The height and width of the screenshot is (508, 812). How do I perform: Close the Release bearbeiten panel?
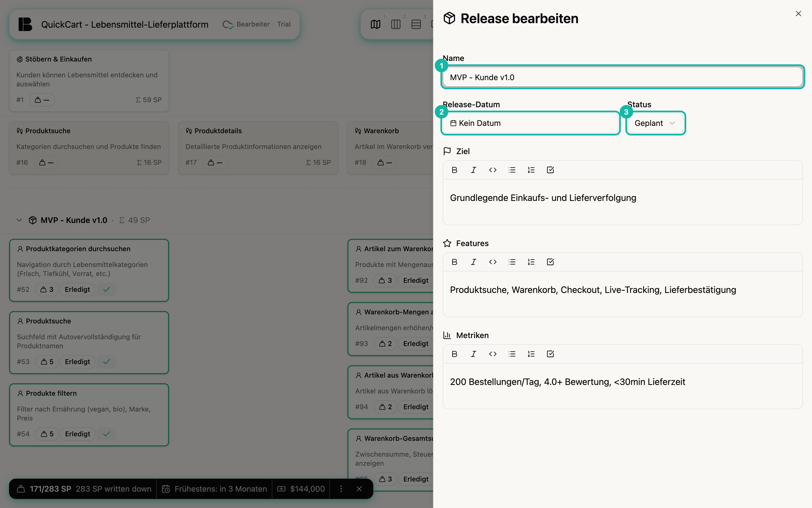(x=798, y=14)
